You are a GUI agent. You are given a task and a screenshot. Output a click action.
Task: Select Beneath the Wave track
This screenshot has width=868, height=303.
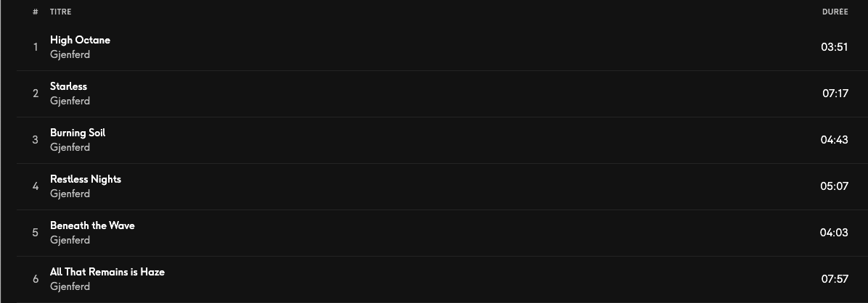click(92, 225)
